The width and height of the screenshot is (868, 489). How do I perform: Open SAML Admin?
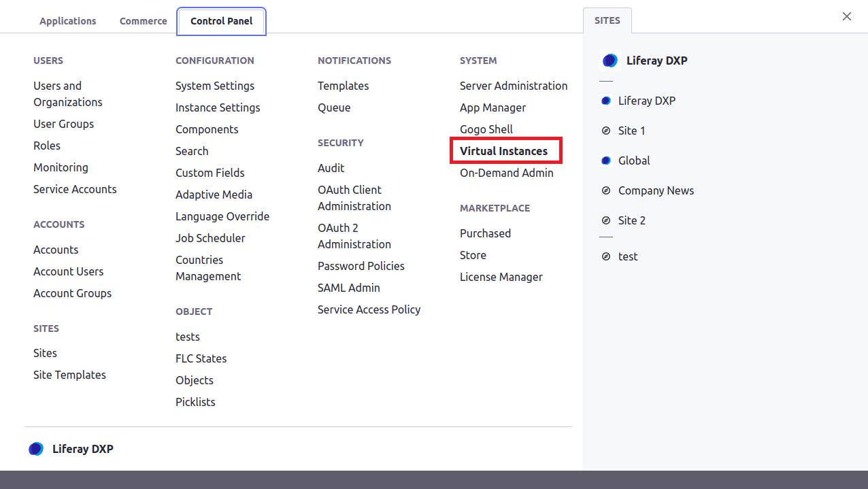(x=349, y=288)
